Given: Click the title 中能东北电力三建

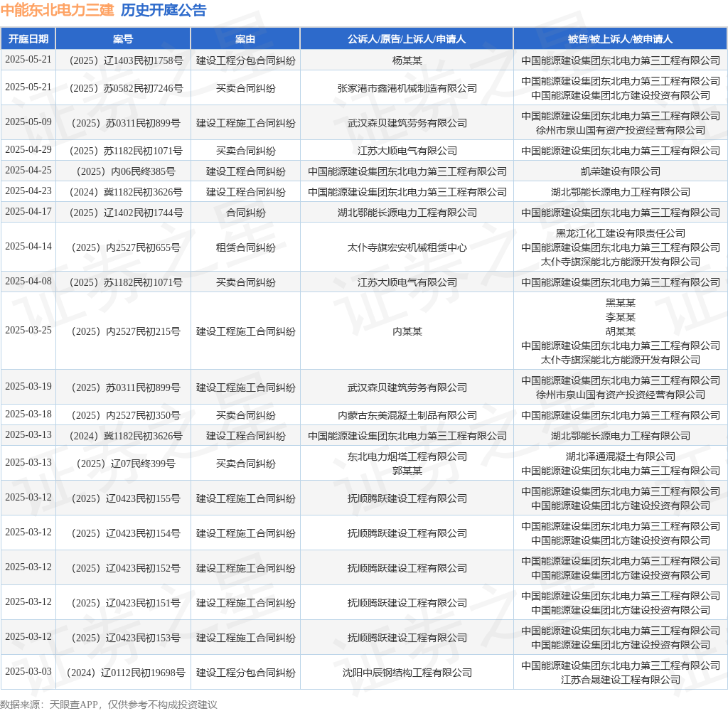Looking at the screenshot, I should point(57,10).
